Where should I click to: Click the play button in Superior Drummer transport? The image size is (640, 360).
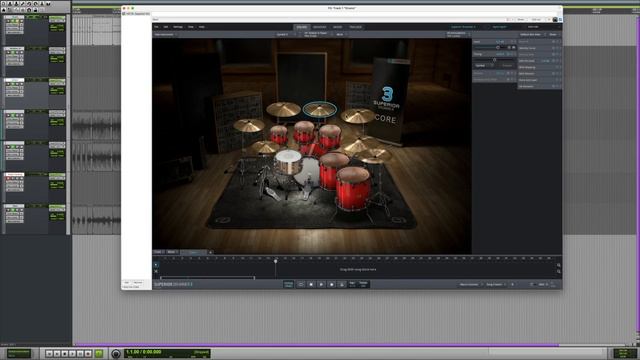coord(321,284)
